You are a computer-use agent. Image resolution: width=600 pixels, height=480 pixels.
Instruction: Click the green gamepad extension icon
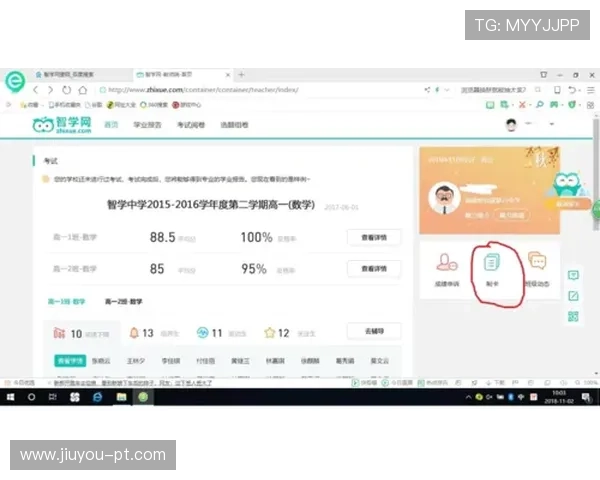point(554,104)
